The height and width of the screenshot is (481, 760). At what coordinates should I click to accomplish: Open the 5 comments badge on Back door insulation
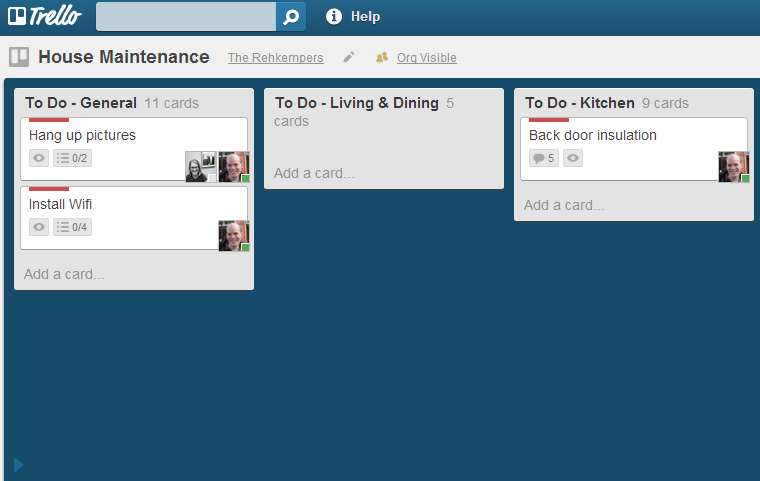click(x=544, y=158)
